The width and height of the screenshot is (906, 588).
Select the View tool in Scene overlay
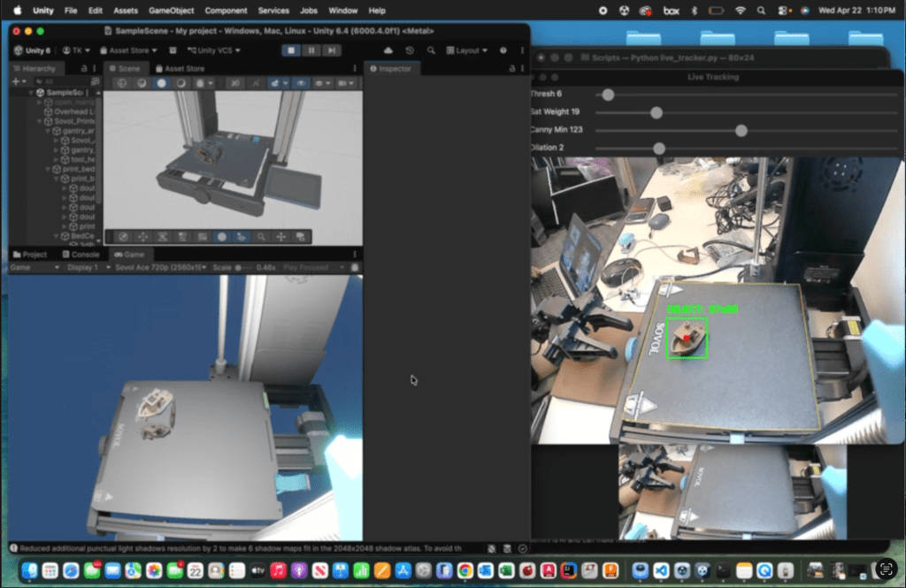coord(123,237)
